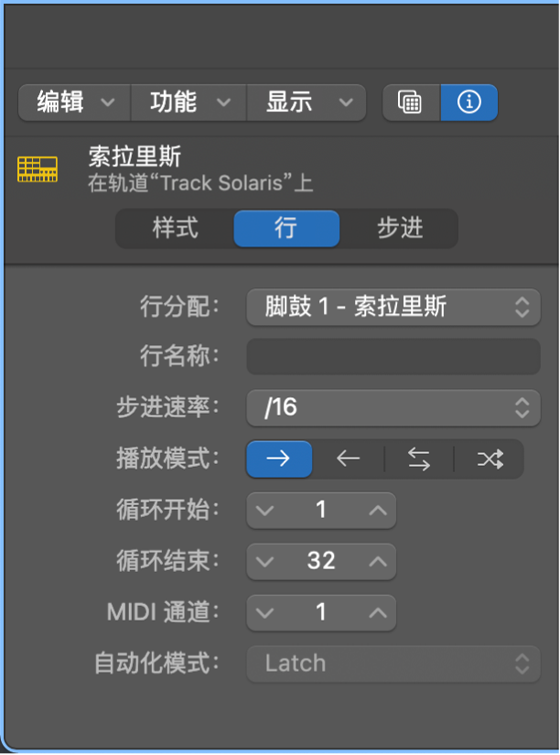Click the pattern browser grid icon
This screenshot has height=755, width=560.
pyautogui.click(x=411, y=102)
